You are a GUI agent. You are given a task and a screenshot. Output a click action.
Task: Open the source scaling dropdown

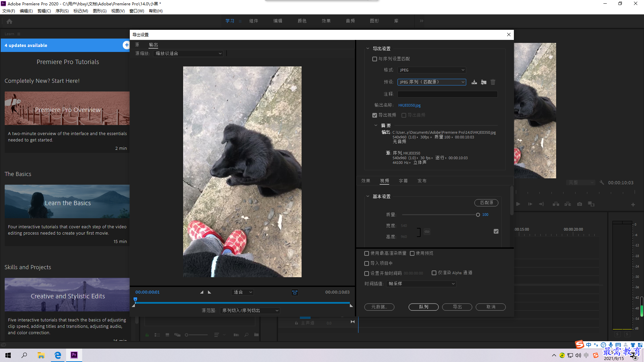(x=188, y=54)
